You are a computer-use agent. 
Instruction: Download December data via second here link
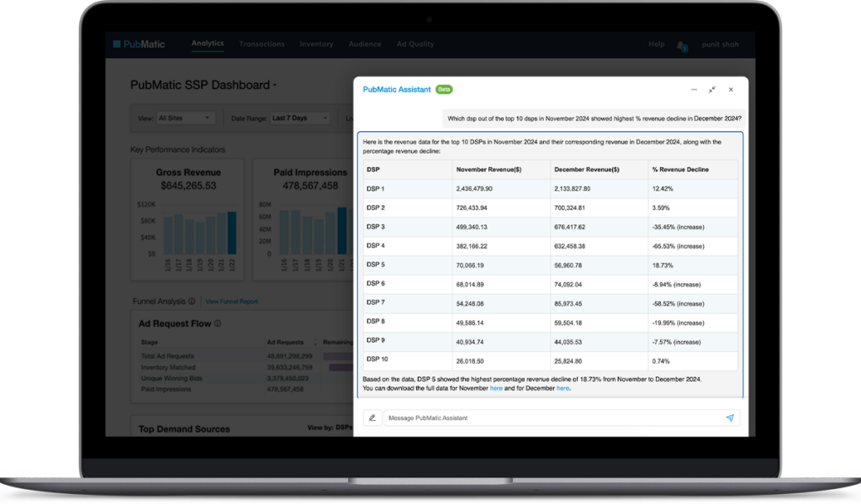(563, 388)
